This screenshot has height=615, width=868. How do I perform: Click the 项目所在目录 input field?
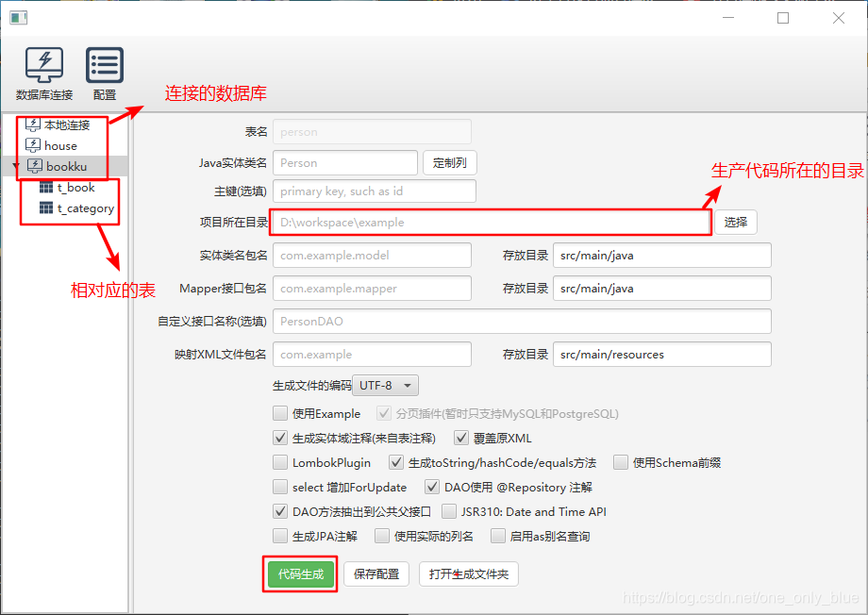point(491,222)
